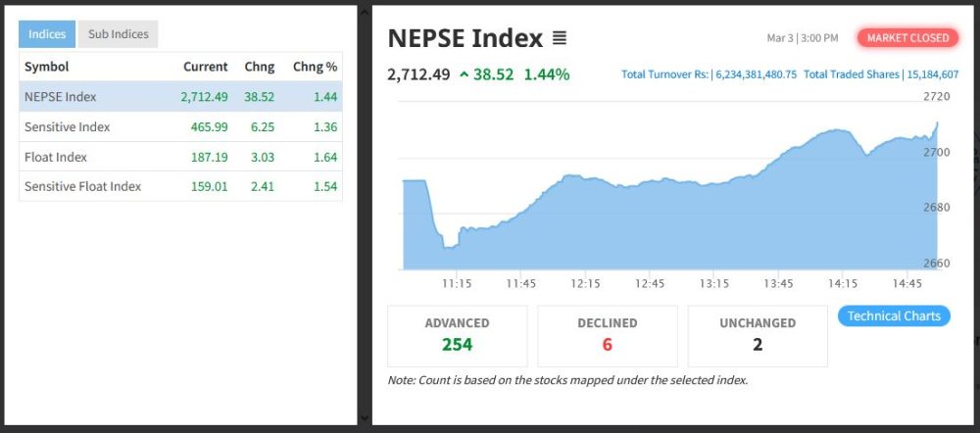Open the menu icon beside NEPSE Index title
The image size is (980, 433).
pos(560,39)
